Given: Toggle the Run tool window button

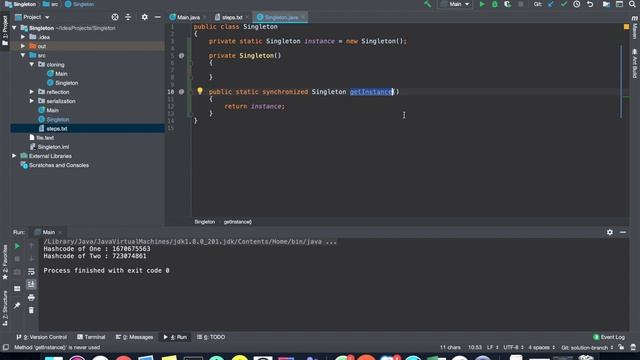Looking at the screenshot, I should click(x=175, y=337).
